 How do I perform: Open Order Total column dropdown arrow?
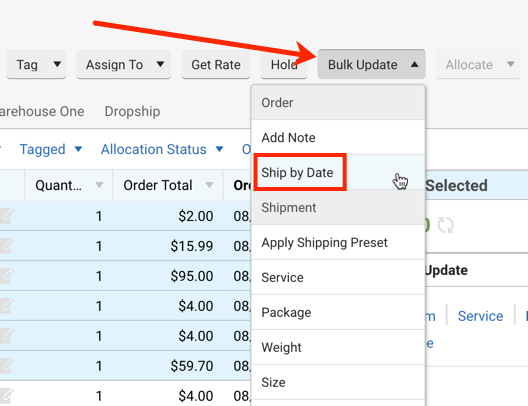(209, 185)
